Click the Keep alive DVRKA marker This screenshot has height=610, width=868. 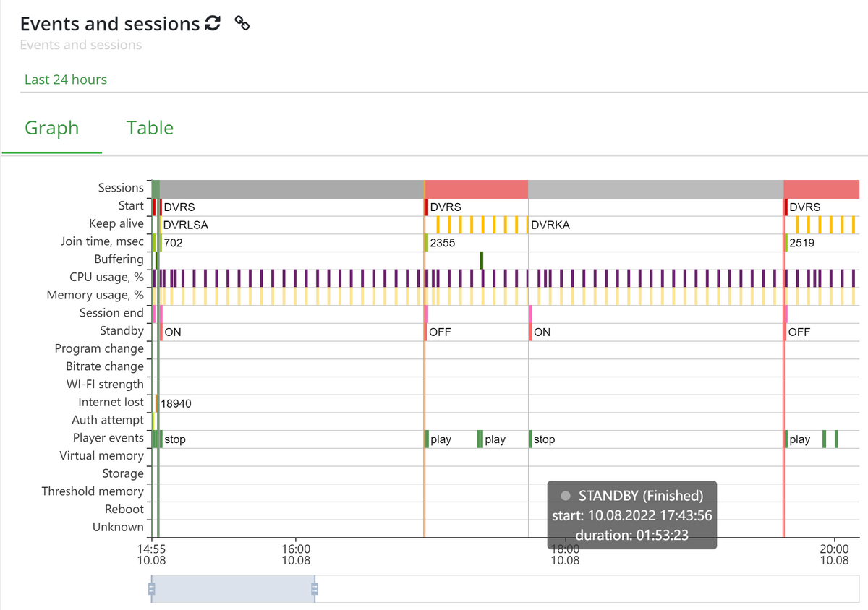tap(550, 225)
